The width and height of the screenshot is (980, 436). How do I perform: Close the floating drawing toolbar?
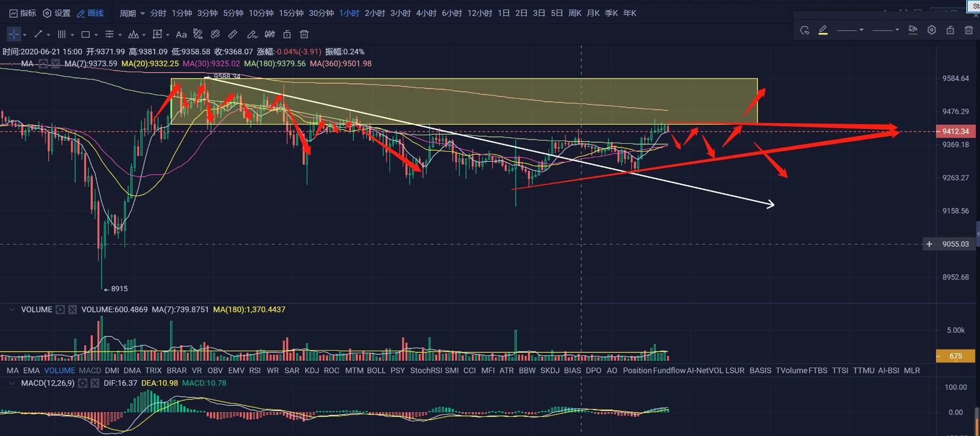[x=976, y=15]
